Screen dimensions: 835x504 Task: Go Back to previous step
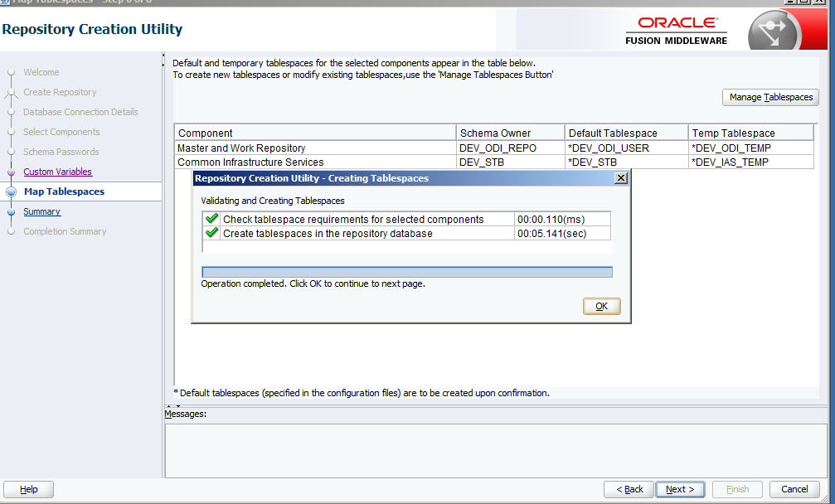coord(629,489)
